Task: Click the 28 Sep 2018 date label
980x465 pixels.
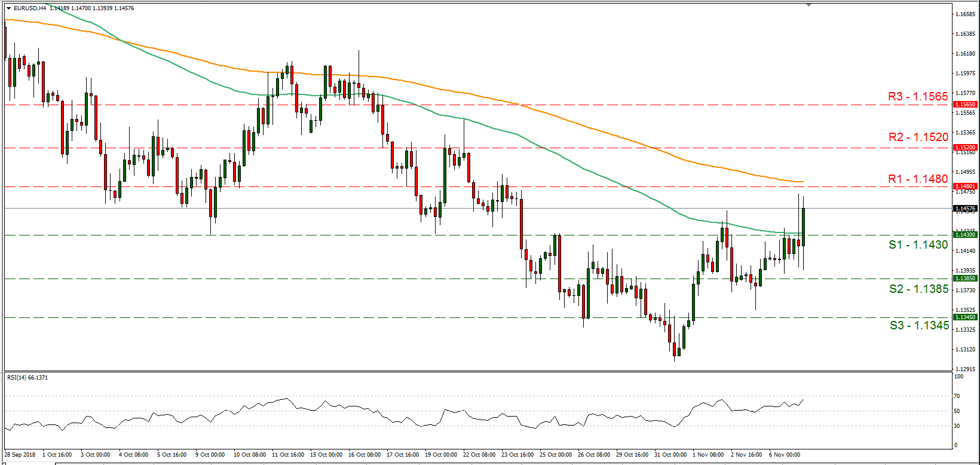Action: point(20,455)
